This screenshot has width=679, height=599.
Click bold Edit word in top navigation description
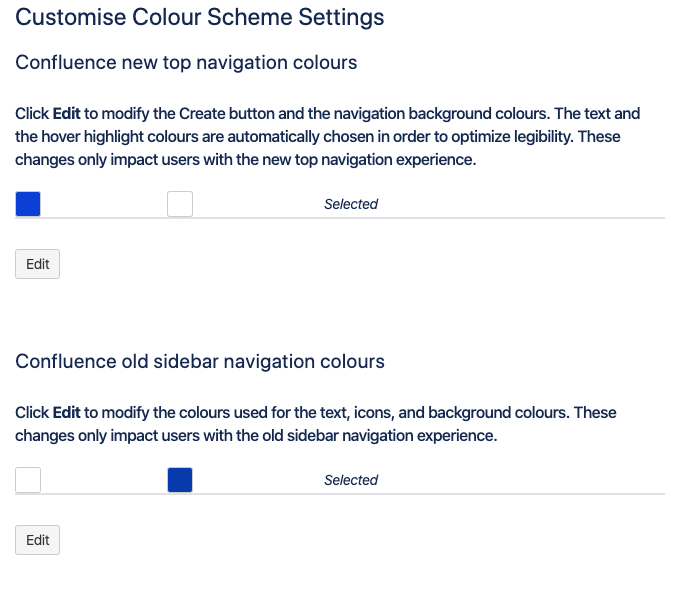(x=67, y=113)
